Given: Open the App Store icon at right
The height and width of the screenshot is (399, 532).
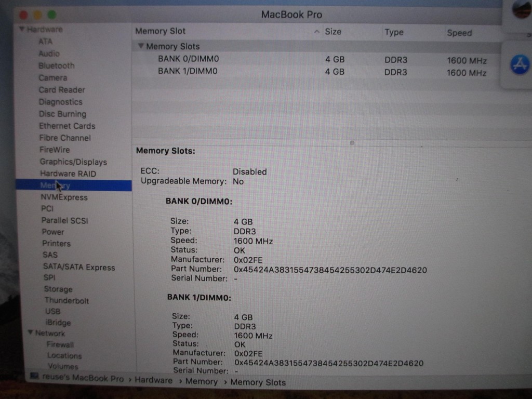Looking at the screenshot, I should [x=520, y=64].
